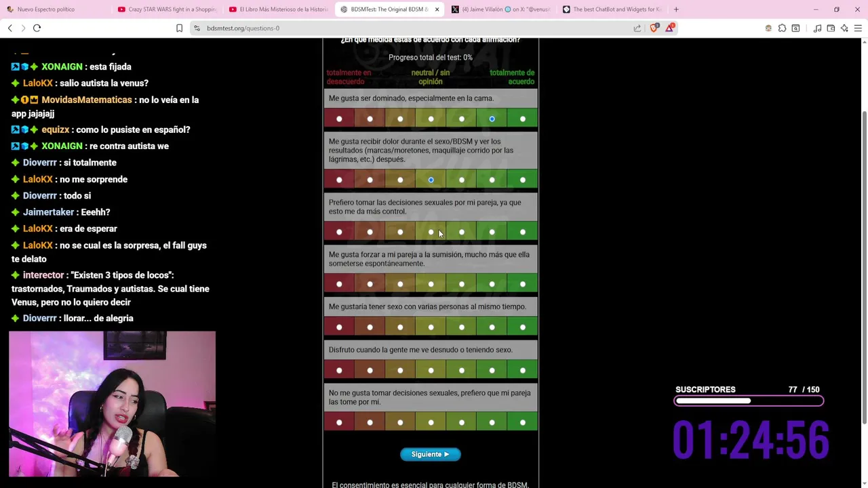
Task: Choose totally agree for 'Me gusta recibir dolor'
Action: (x=522, y=180)
